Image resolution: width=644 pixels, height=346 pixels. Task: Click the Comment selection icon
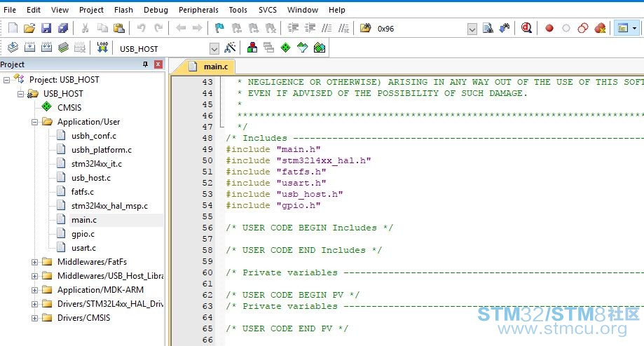(327, 28)
